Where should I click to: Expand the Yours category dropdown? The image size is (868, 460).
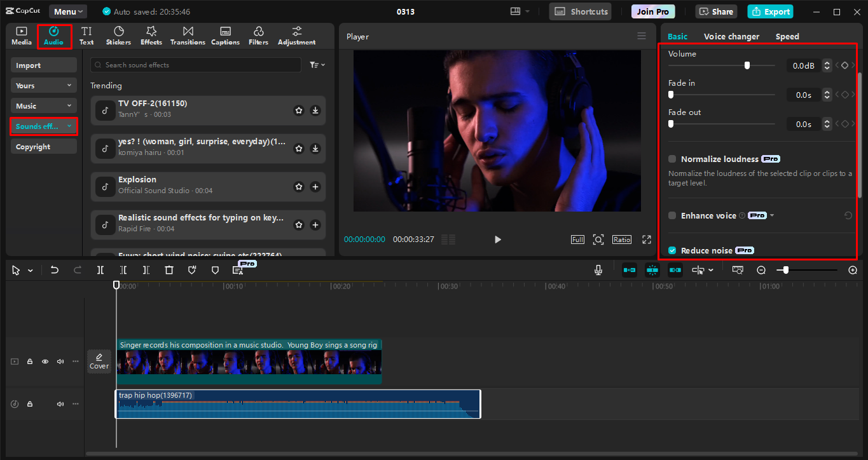click(x=43, y=86)
